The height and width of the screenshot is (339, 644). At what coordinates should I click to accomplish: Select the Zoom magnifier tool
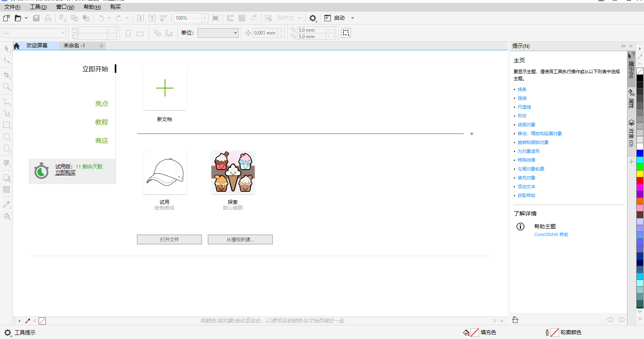(7, 87)
